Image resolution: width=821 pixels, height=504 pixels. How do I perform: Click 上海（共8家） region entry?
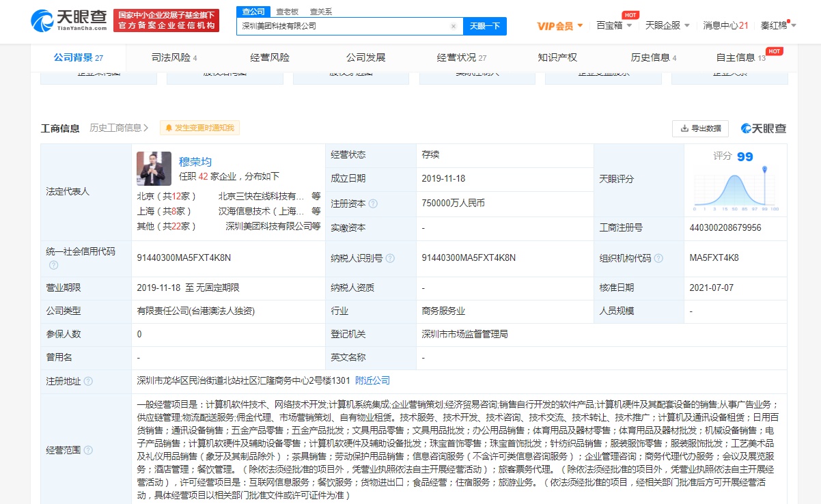click(x=165, y=211)
